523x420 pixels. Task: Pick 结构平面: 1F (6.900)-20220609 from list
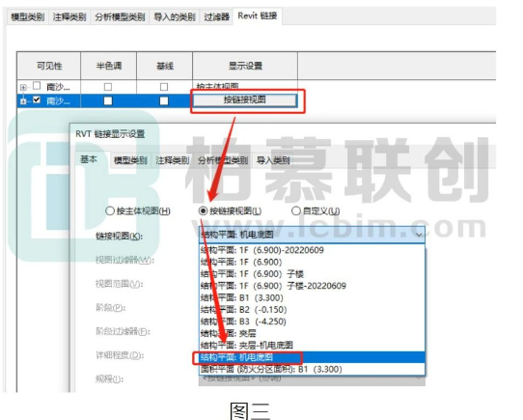pos(312,250)
